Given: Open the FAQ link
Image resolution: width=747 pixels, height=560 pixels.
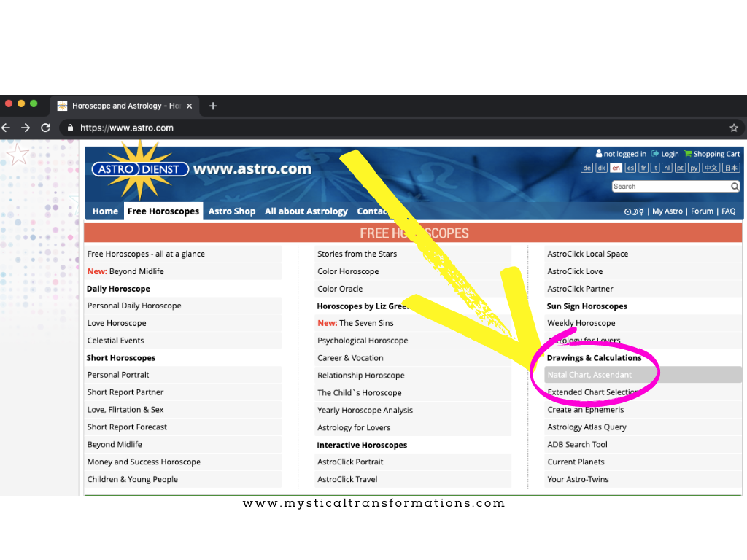Looking at the screenshot, I should click(729, 211).
